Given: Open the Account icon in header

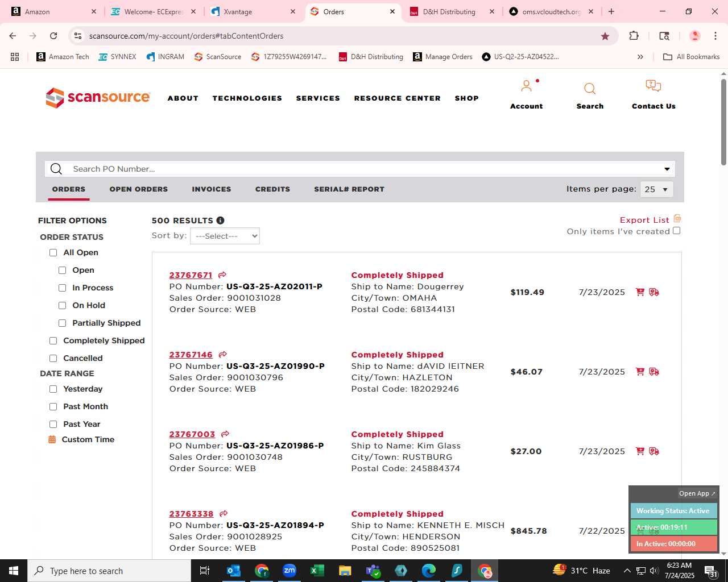Looking at the screenshot, I should coord(527,86).
